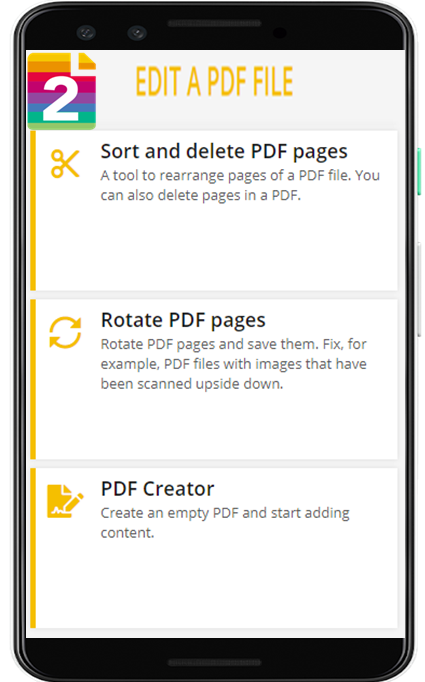Click yellow accent bar of PDF Creator card
Viewport: 425px width, 682px height.
point(33,548)
